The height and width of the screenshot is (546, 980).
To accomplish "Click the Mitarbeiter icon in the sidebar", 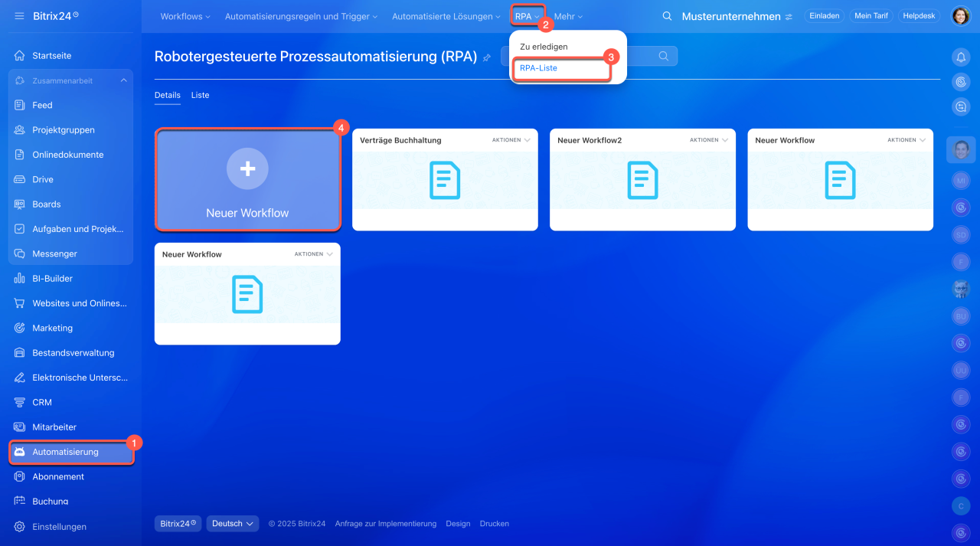I will (20, 427).
